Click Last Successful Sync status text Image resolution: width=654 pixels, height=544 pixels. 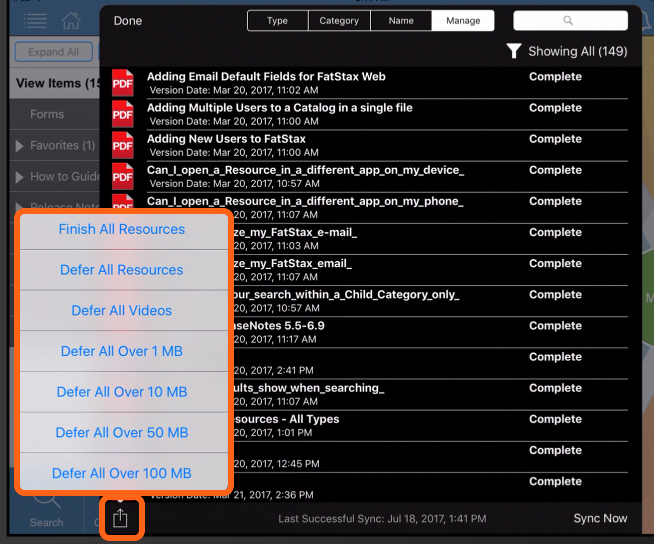(x=382, y=519)
